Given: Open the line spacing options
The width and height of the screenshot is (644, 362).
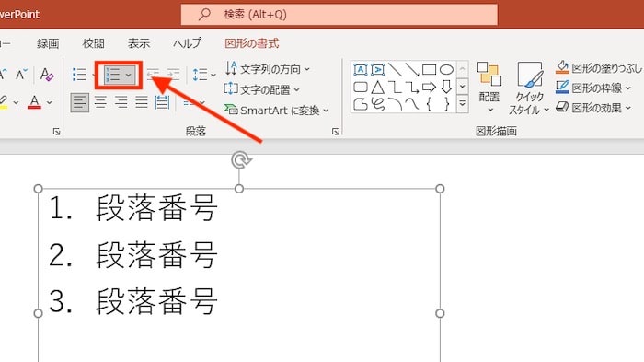Looking at the screenshot, I should 200,75.
